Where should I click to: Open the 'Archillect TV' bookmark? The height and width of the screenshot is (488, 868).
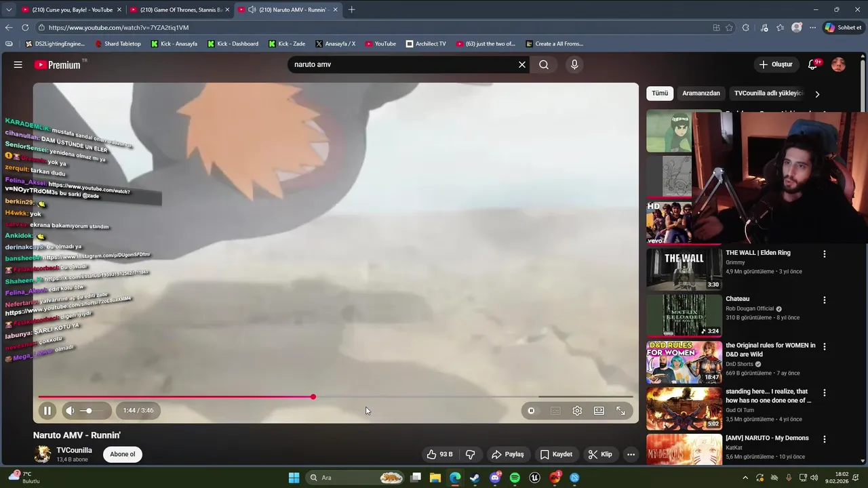click(x=426, y=43)
